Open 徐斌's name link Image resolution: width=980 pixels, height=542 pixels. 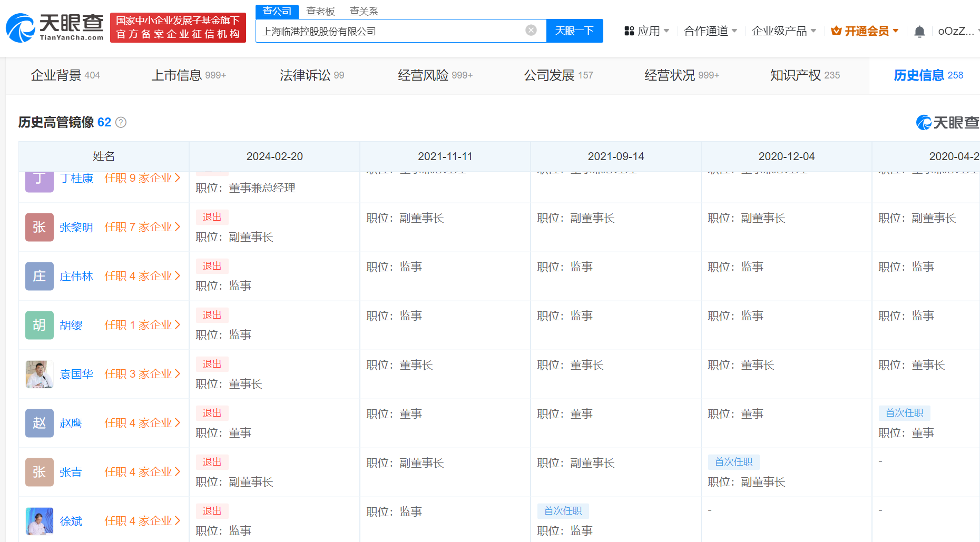click(x=71, y=521)
